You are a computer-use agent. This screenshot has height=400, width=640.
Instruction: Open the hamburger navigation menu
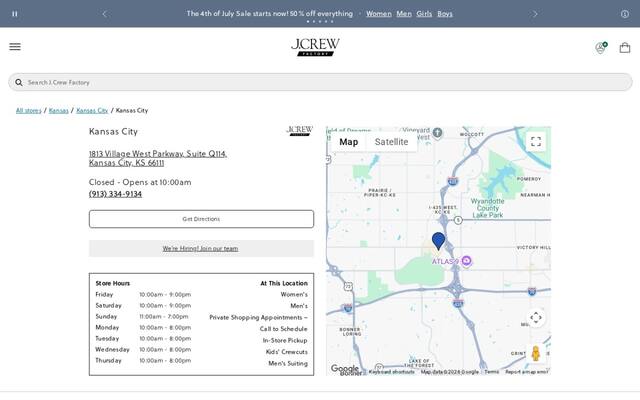(15, 47)
